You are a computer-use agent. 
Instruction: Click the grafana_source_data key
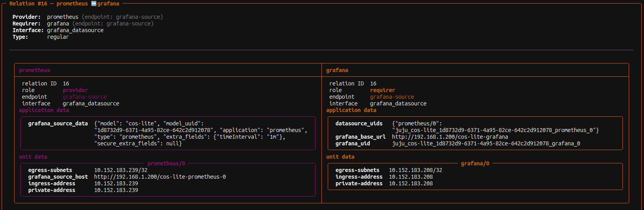click(x=58, y=123)
